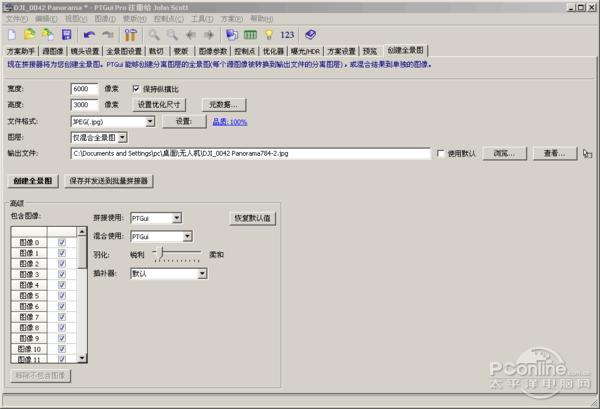Viewport: 600px width, 409px height.
Task: Click the 品质:100% link
Action: pyautogui.click(x=230, y=122)
